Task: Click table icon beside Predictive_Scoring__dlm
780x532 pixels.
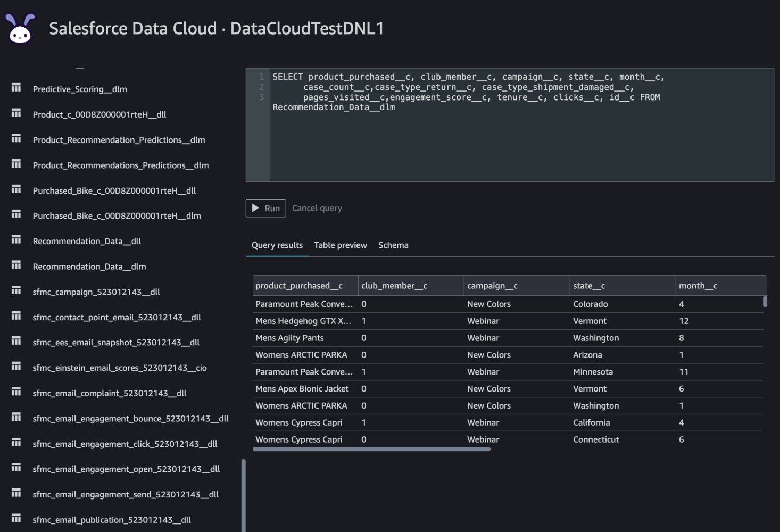Action: click(x=16, y=88)
